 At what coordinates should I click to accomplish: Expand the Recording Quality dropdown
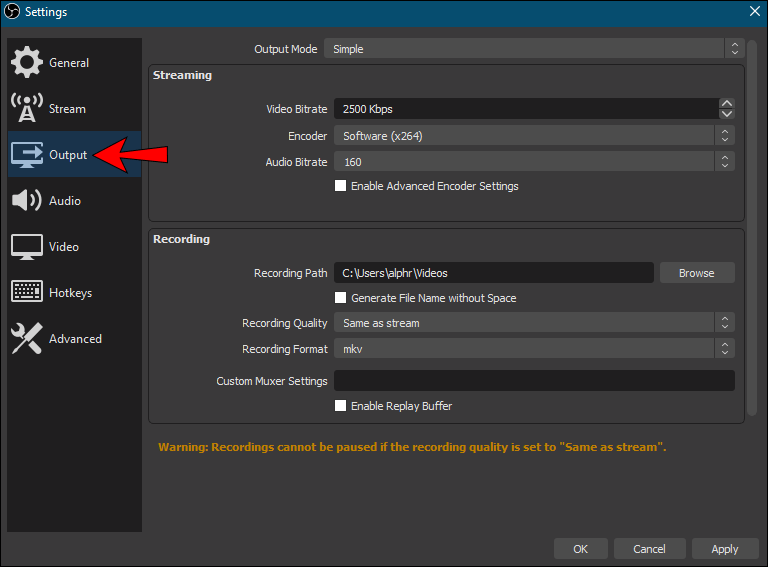pos(534,323)
